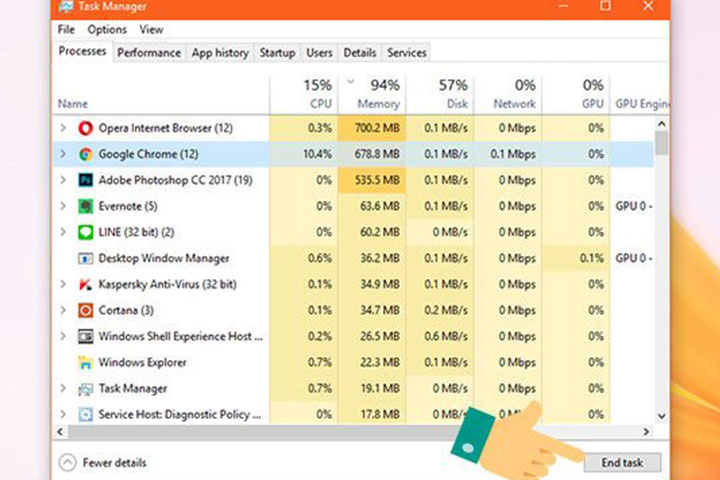The image size is (720, 480).
Task: Expand the LINE (32 bit) process group
Action: (x=63, y=232)
